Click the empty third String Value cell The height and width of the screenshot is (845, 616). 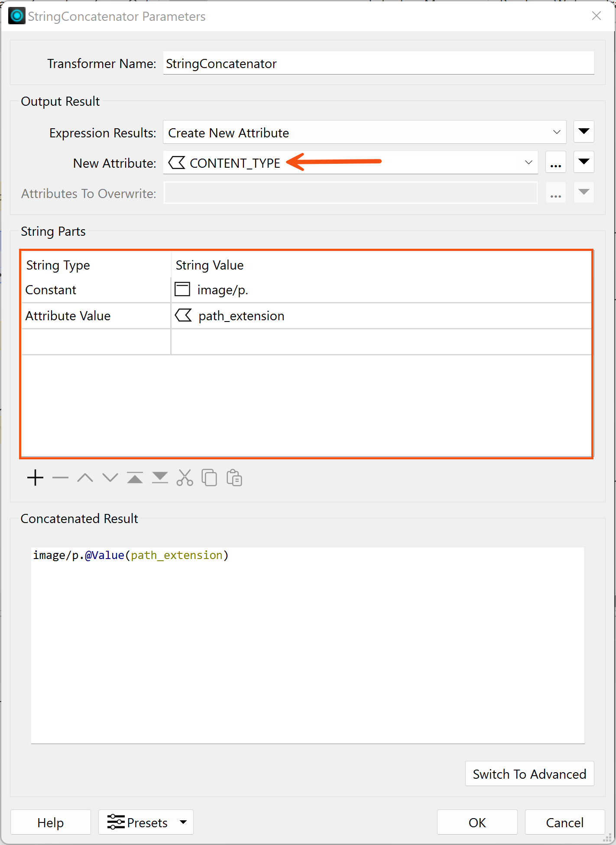coord(382,341)
